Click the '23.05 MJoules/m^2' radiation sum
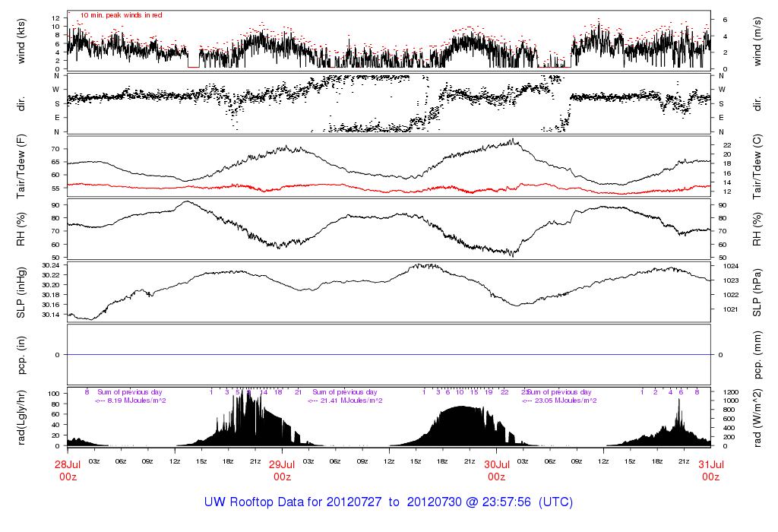This screenshot has width=778, height=532. point(565,401)
